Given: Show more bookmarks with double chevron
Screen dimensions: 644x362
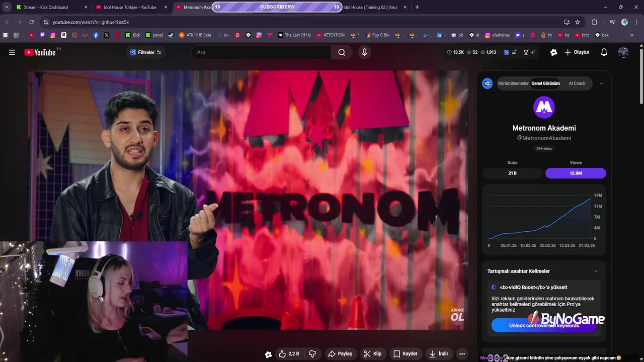Looking at the screenshot, I should click(632, 35).
